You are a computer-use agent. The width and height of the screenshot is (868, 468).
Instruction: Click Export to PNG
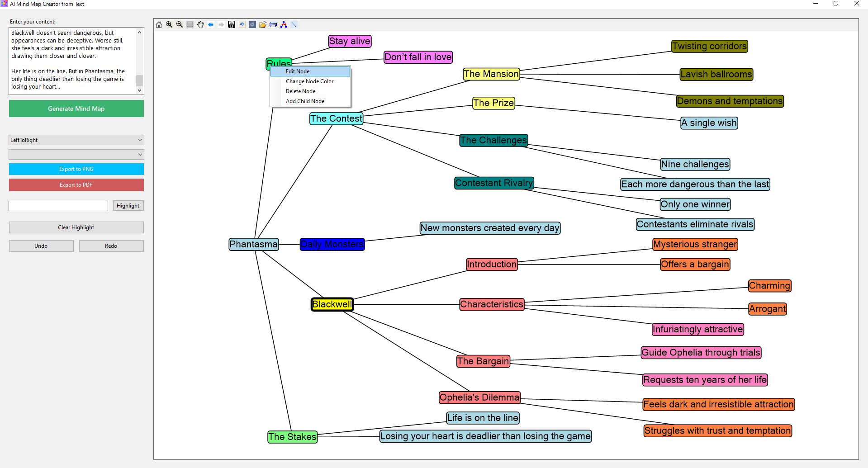coord(76,169)
